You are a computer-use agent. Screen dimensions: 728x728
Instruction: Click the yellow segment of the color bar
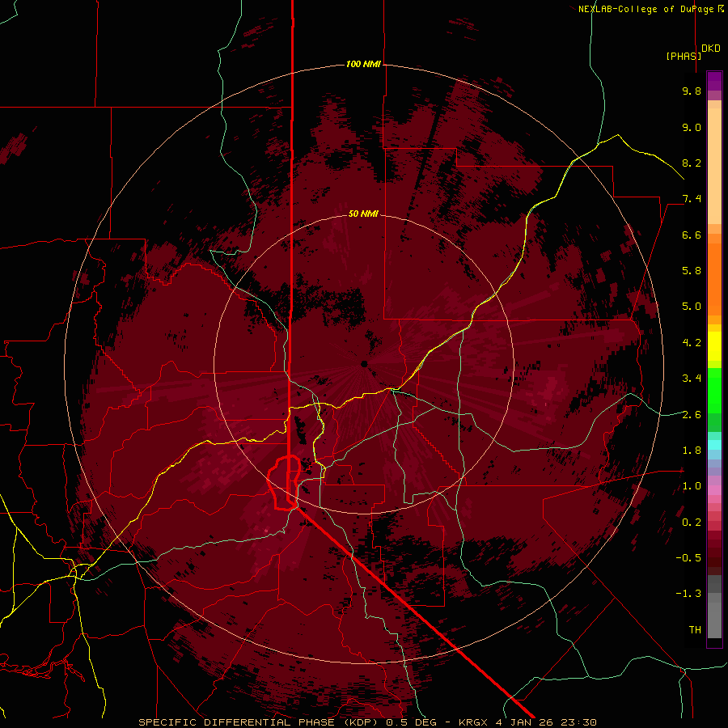pyautogui.click(x=714, y=346)
